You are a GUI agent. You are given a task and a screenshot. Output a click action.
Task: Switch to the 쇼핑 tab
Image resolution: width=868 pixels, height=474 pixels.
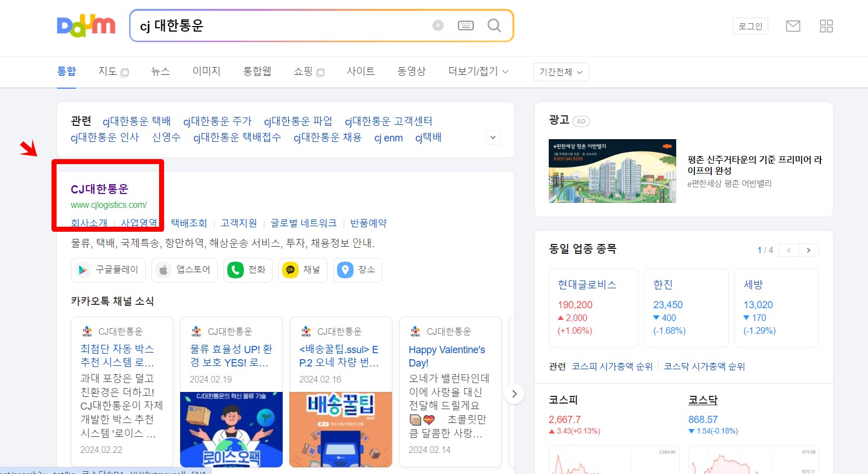coord(303,72)
